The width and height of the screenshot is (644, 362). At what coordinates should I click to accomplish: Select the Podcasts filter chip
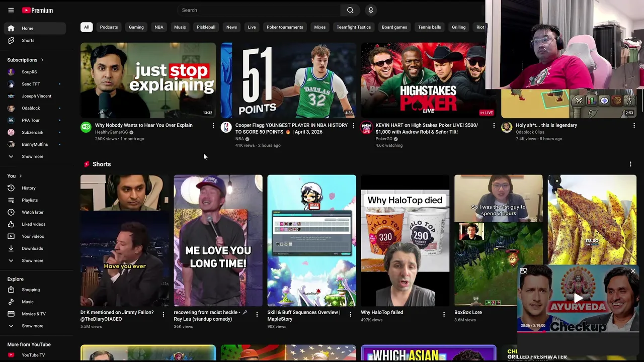tap(109, 27)
